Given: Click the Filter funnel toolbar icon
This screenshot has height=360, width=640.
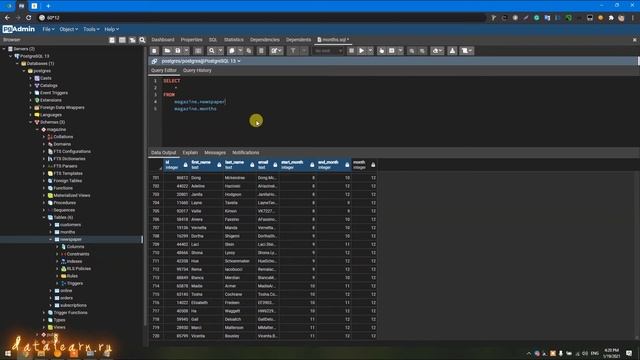Looking at the screenshot, I should [x=293, y=51].
